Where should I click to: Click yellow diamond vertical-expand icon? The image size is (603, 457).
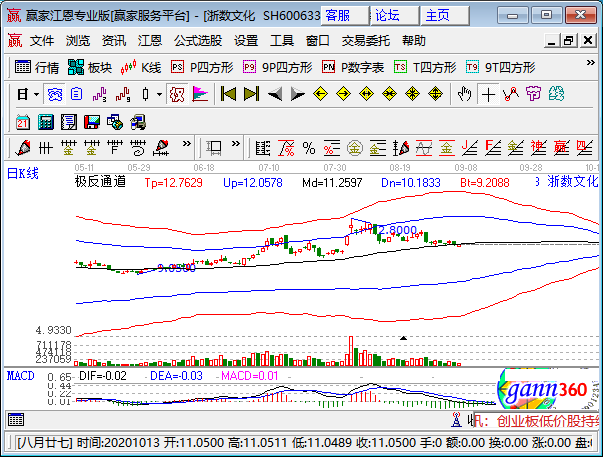click(x=435, y=94)
